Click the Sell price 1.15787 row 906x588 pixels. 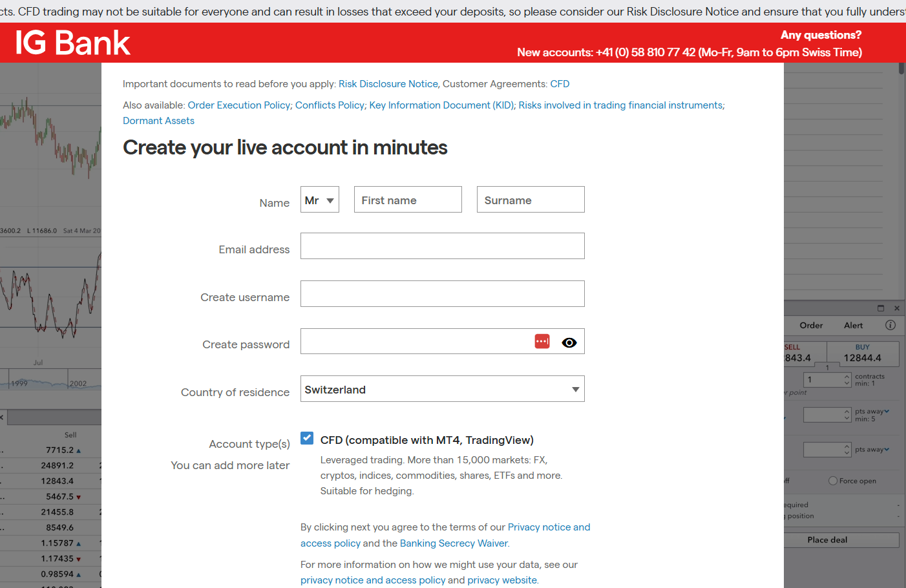57,543
